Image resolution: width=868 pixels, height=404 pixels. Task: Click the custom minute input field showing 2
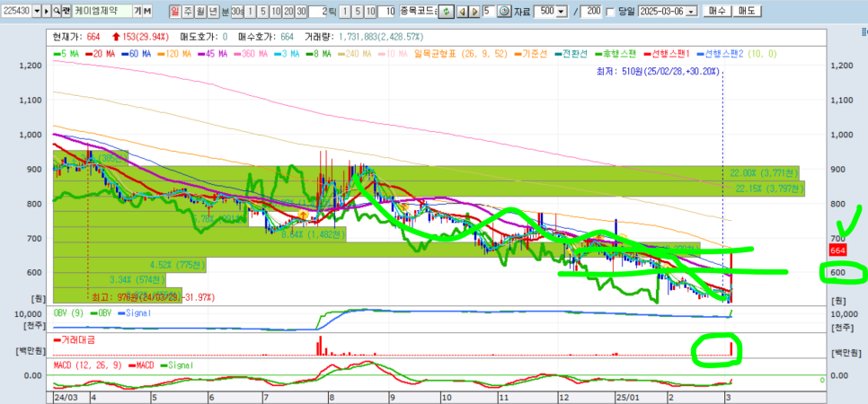tap(318, 11)
